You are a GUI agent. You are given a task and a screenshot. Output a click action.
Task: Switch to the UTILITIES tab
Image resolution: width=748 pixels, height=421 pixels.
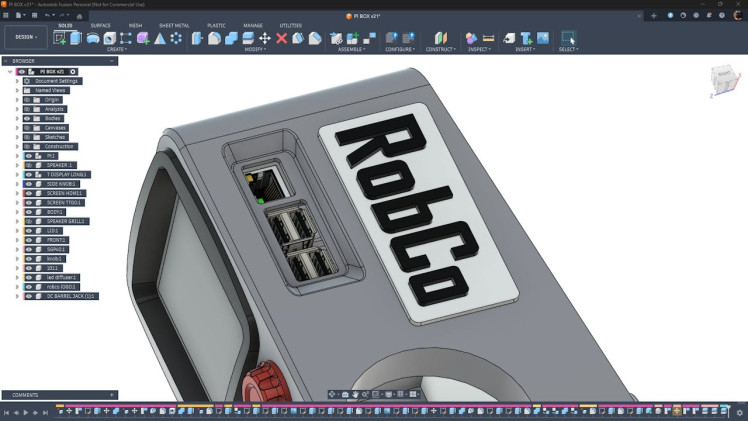coord(291,25)
